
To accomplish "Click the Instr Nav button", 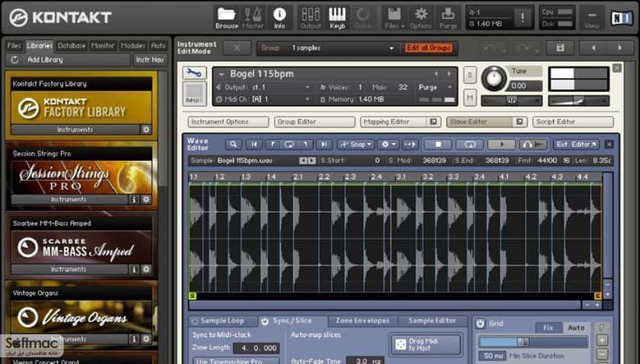I will pos(150,60).
